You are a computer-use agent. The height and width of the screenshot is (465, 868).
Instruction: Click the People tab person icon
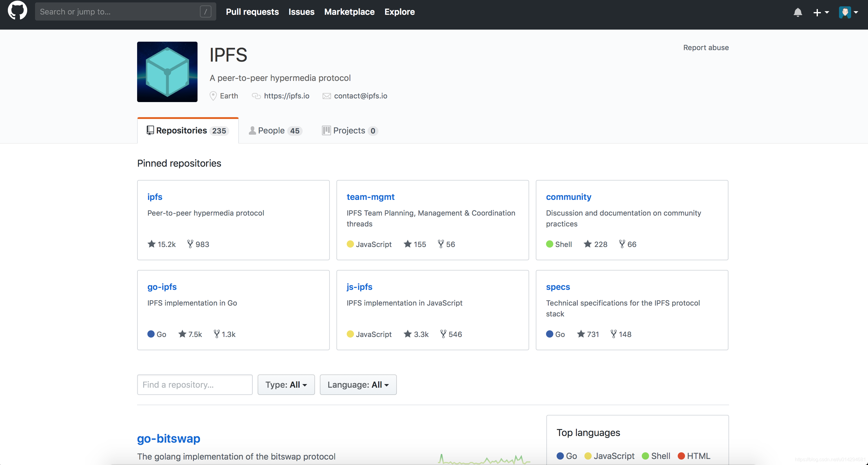coord(252,130)
